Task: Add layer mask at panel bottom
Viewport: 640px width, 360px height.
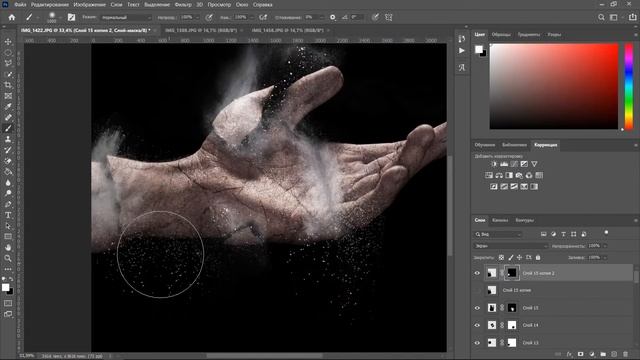Action: (580, 354)
